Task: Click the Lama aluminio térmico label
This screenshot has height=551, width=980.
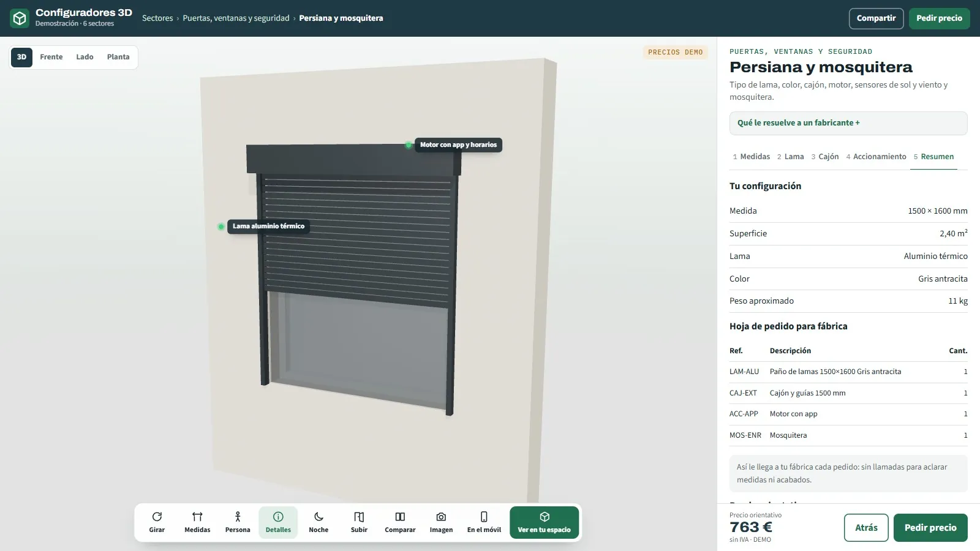Action: pos(268,227)
